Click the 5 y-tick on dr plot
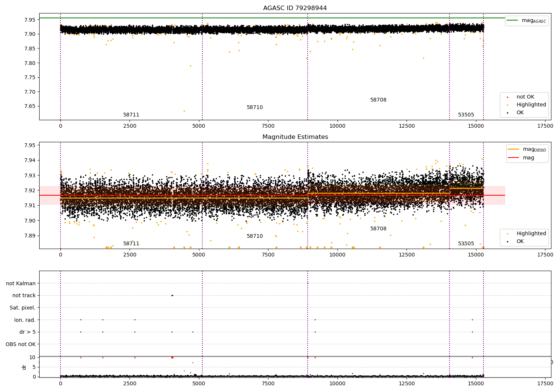560x392 pixels. point(34,367)
